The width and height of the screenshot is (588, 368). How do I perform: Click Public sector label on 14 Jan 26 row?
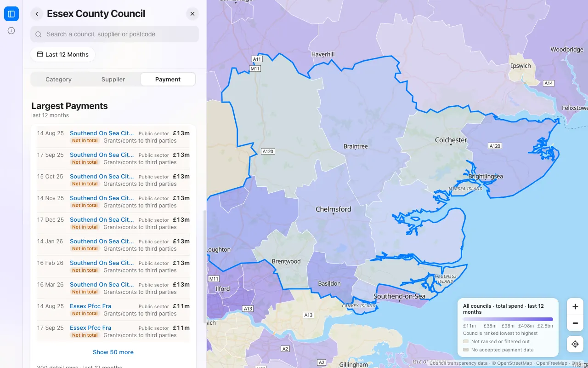(x=154, y=241)
